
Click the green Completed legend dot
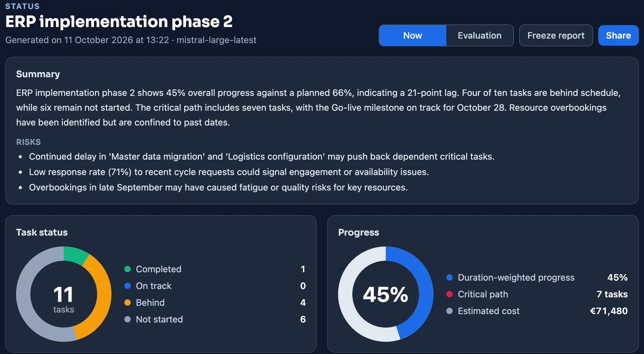pos(128,269)
